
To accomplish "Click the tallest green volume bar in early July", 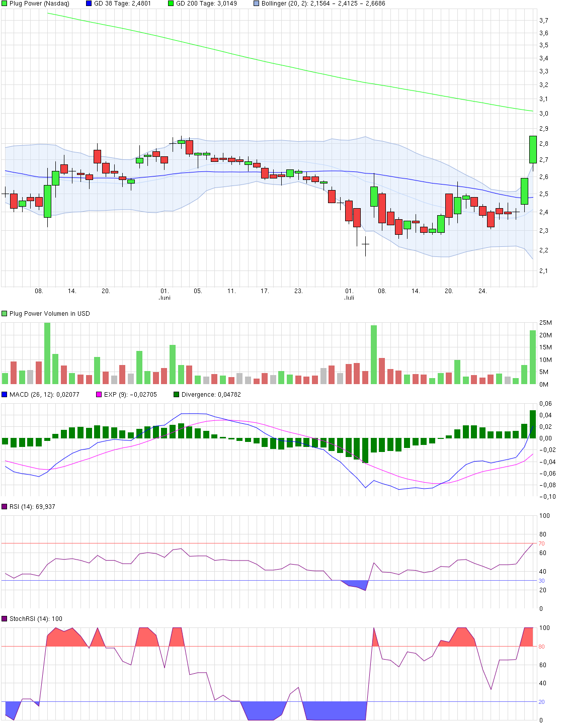I will (x=374, y=355).
